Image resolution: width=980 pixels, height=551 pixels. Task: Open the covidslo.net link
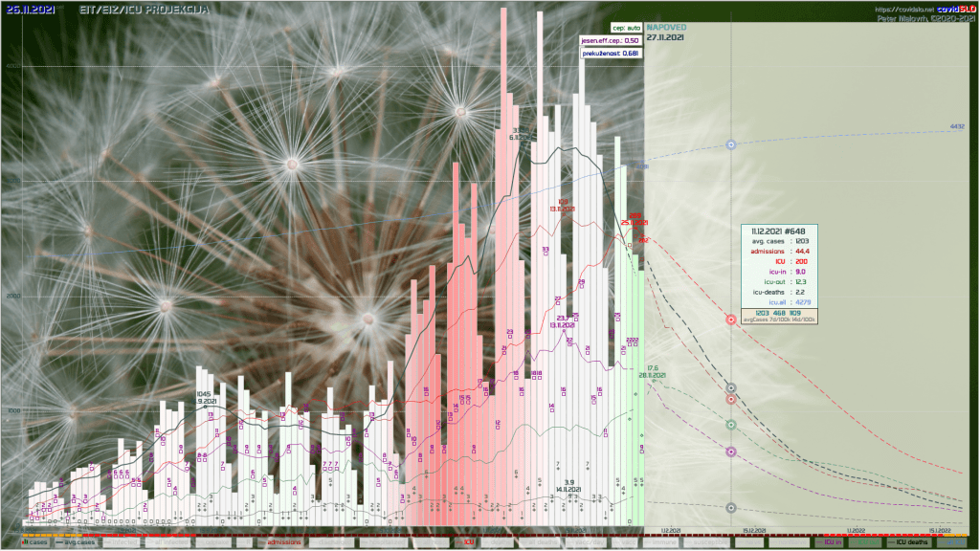(x=898, y=9)
